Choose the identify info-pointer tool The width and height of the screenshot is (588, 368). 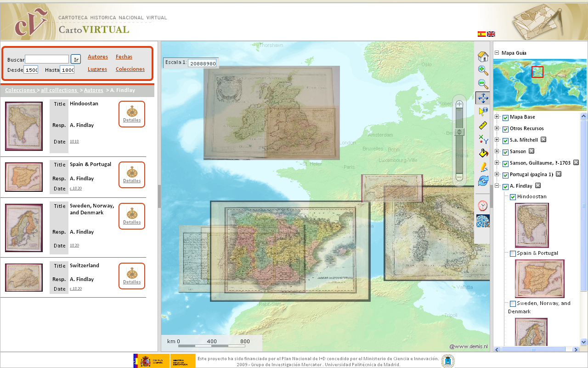click(483, 111)
